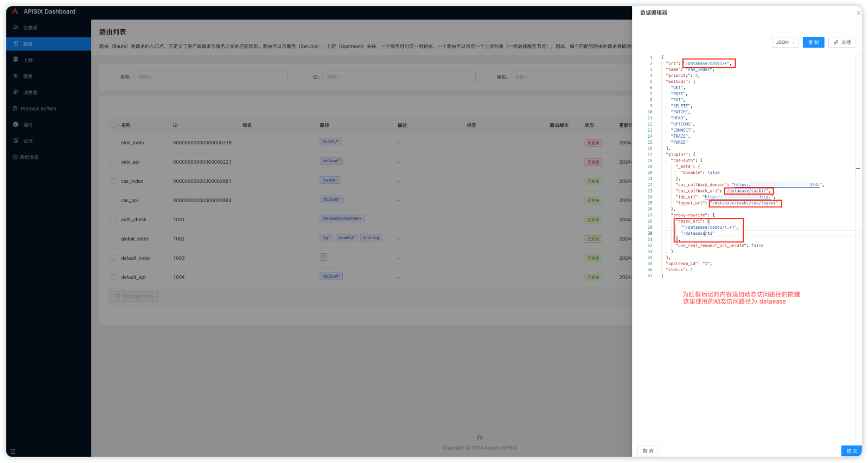The image size is (868, 463).
Task: Close the 数据编辑器 drawer with X
Action: click(859, 13)
